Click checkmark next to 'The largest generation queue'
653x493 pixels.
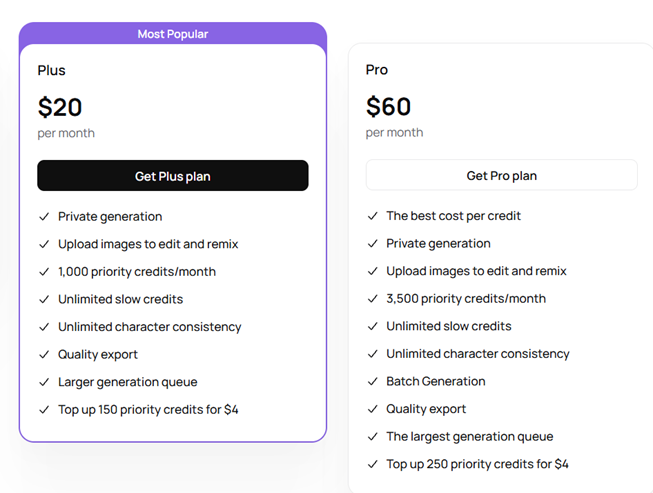click(372, 436)
